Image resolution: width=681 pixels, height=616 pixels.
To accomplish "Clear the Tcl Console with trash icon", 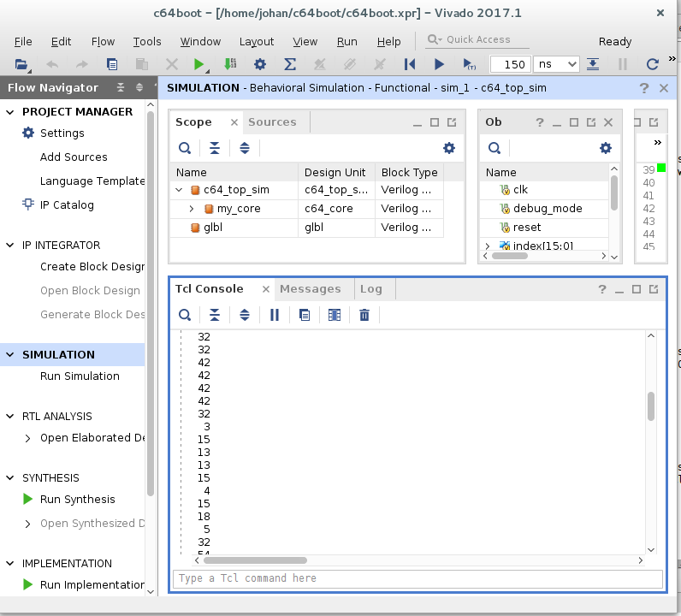I will pyautogui.click(x=364, y=315).
